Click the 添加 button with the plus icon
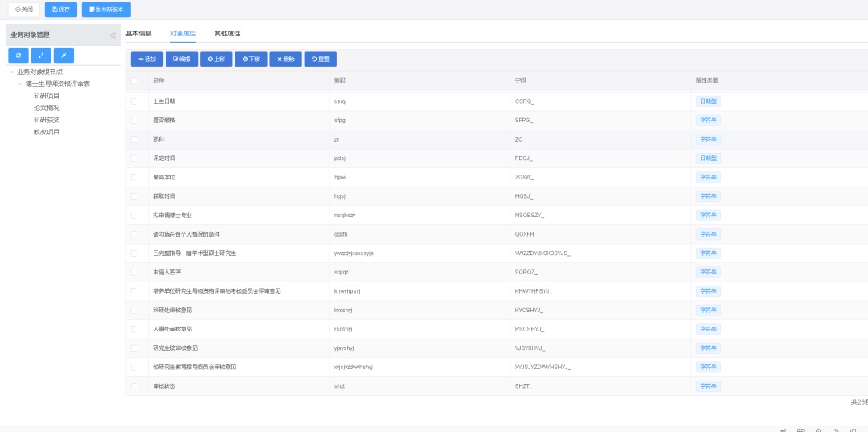 [x=147, y=59]
